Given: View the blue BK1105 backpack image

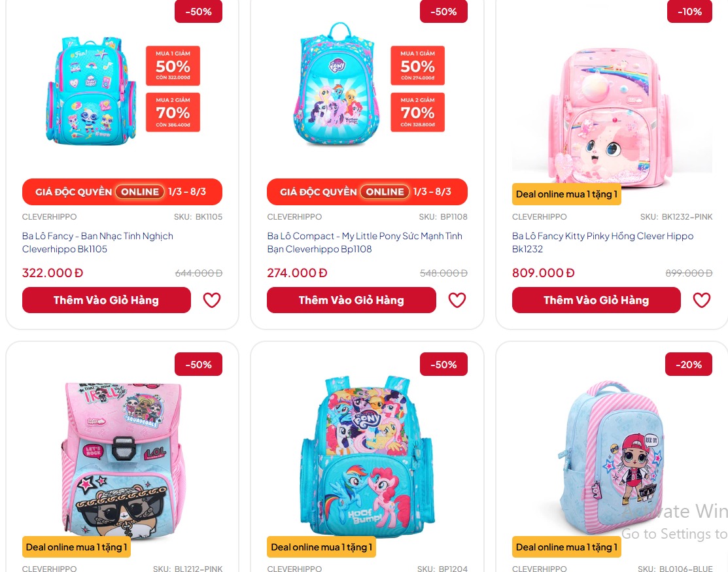Looking at the screenshot, I should (92, 91).
